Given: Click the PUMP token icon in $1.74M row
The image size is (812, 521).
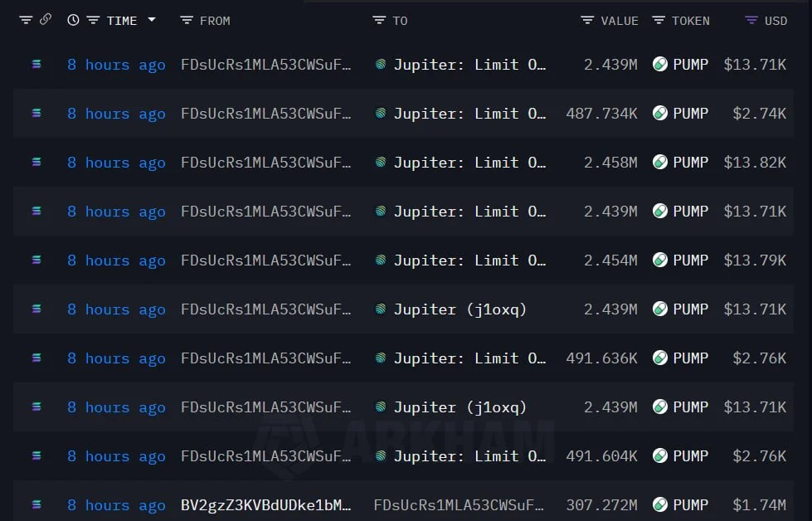Looking at the screenshot, I should (x=660, y=504).
